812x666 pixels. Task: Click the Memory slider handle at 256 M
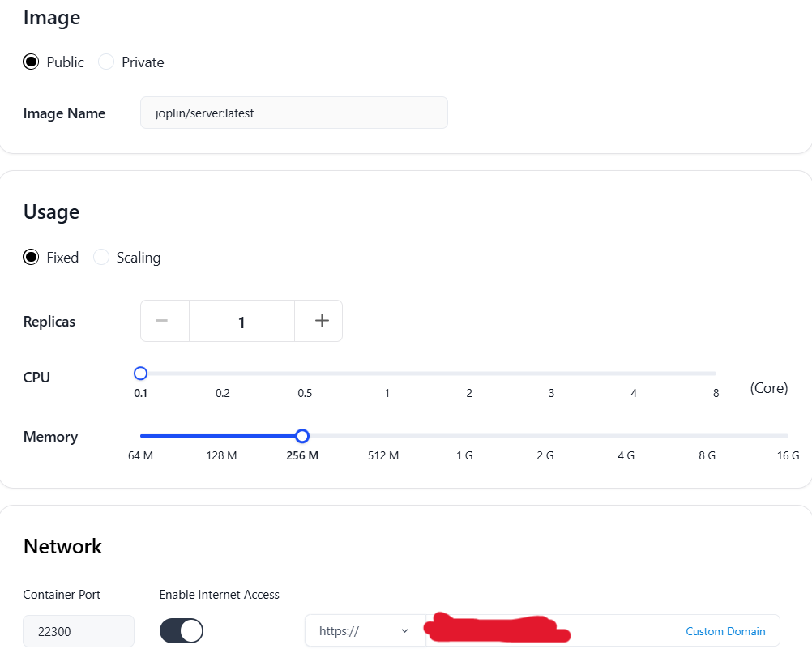(302, 436)
